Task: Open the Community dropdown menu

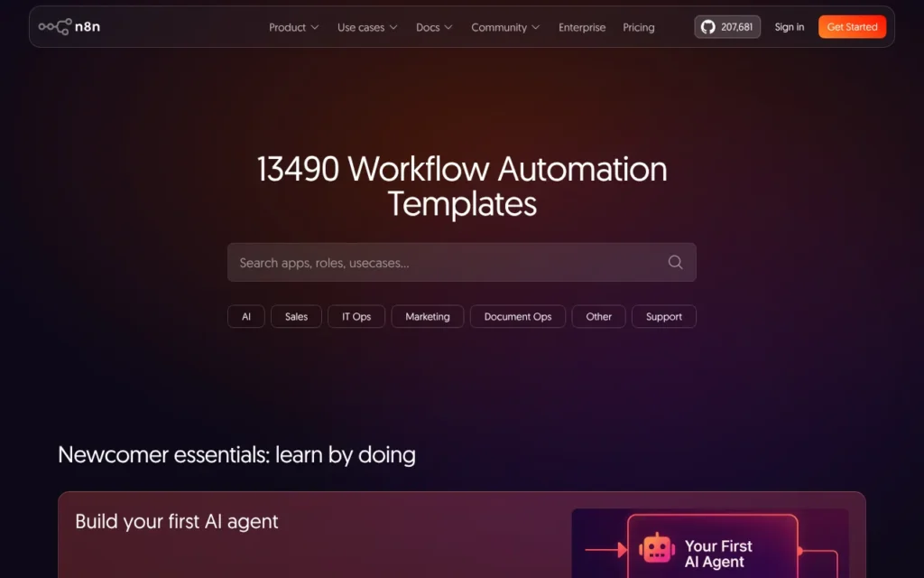Action: point(505,27)
